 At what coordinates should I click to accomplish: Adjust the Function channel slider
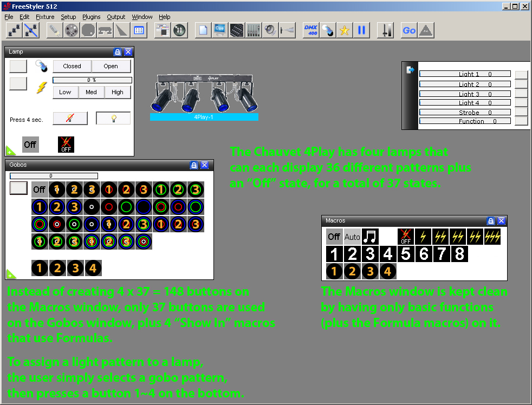pos(465,121)
